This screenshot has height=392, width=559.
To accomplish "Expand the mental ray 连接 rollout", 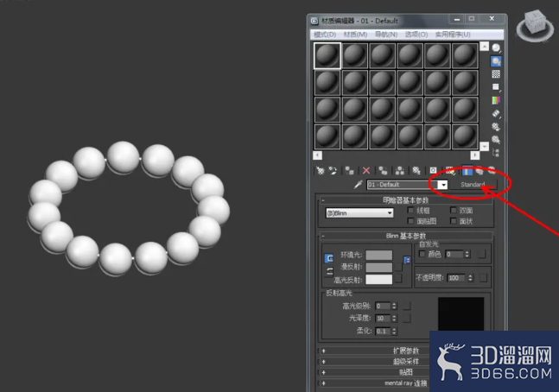I will coord(373,383).
